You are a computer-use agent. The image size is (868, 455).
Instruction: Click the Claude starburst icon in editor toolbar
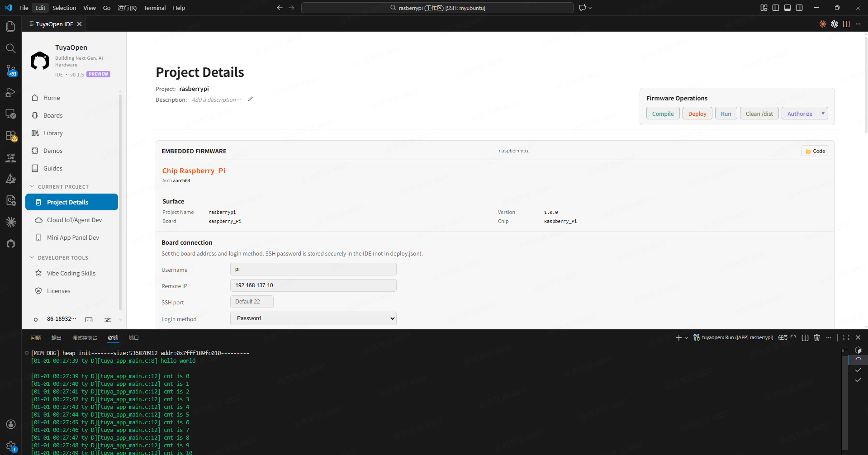(823, 24)
